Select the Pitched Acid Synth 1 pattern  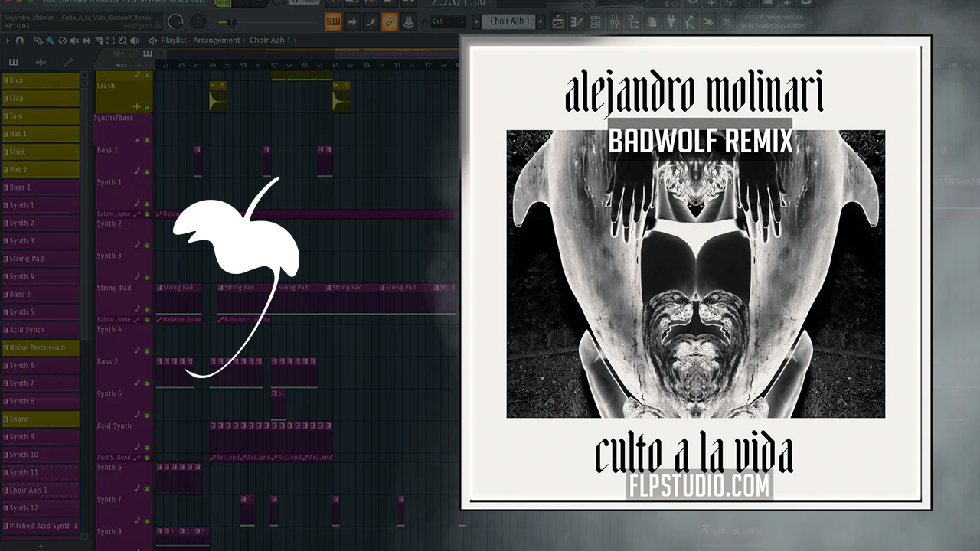41,526
